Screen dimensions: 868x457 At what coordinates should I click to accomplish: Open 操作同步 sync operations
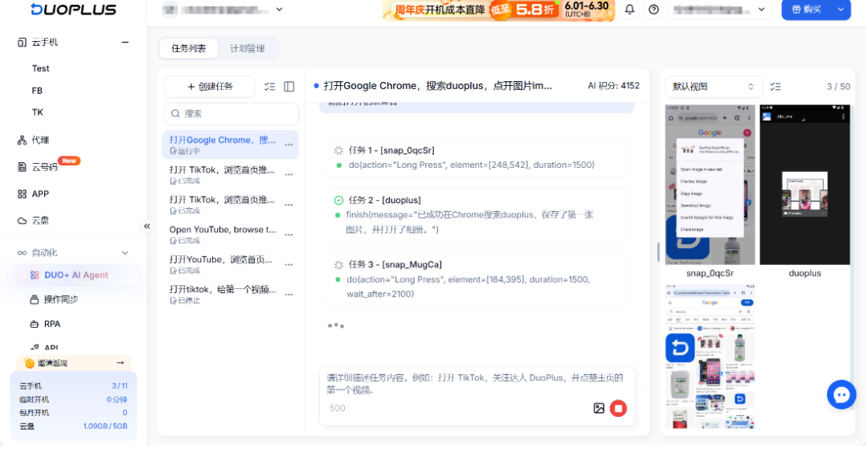(54, 300)
